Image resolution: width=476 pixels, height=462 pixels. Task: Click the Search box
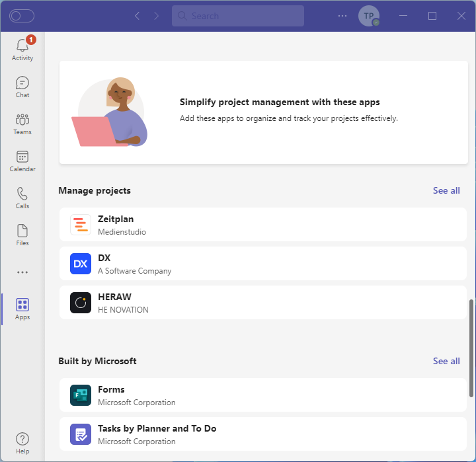pos(238,16)
